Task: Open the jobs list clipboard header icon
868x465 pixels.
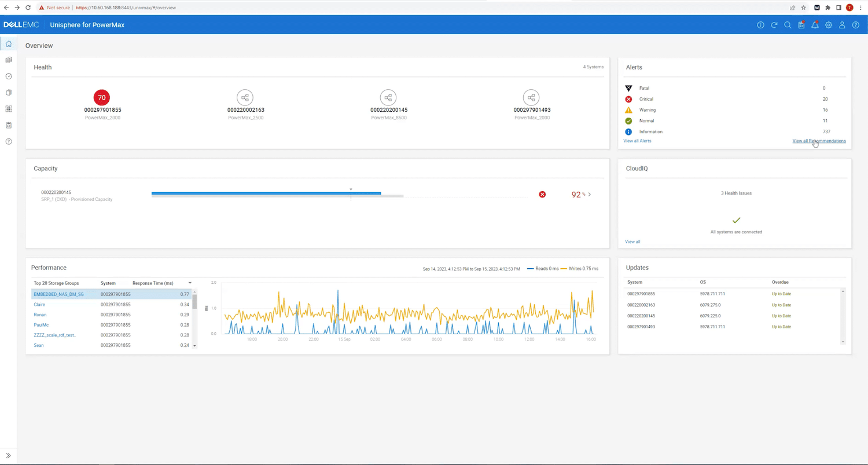Action: [x=801, y=25]
